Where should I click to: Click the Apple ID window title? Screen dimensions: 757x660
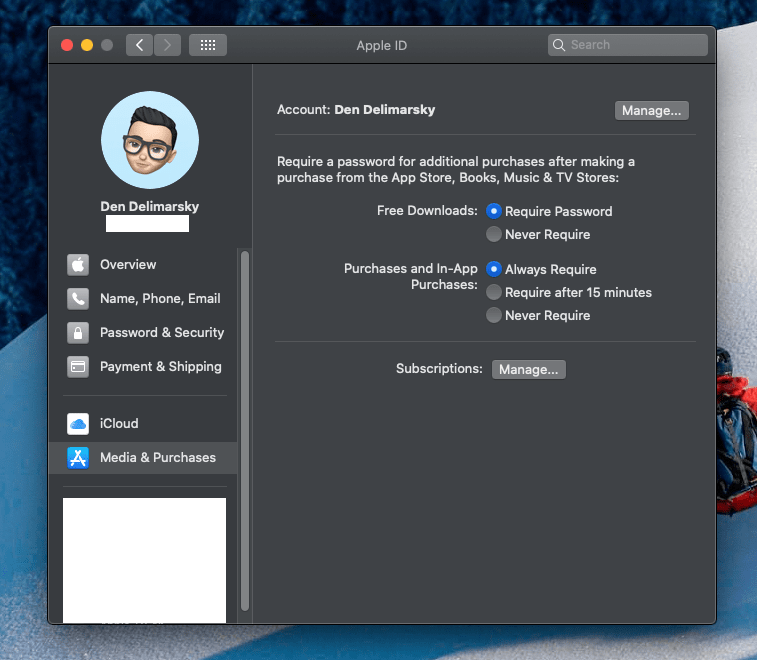[381, 45]
